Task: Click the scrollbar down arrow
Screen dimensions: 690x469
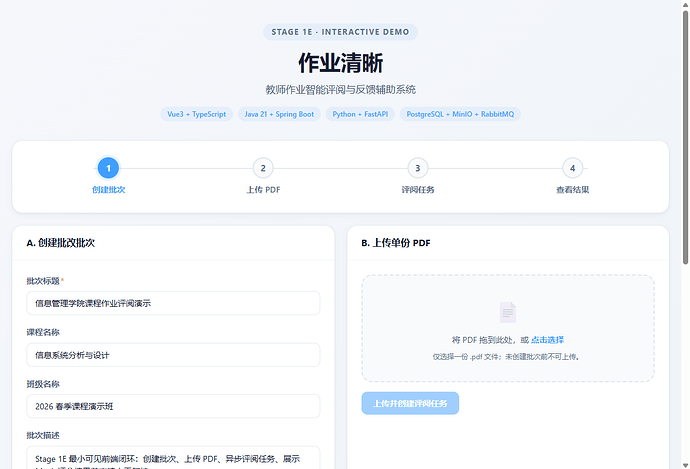Action: pos(686,465)
